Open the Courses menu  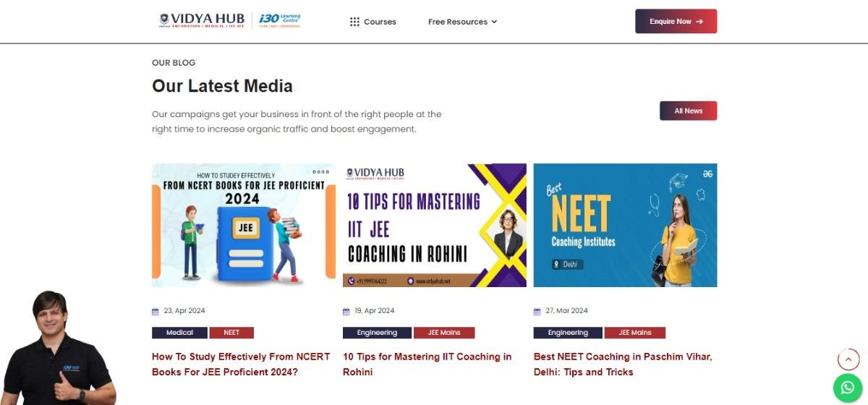pos(373,22)
